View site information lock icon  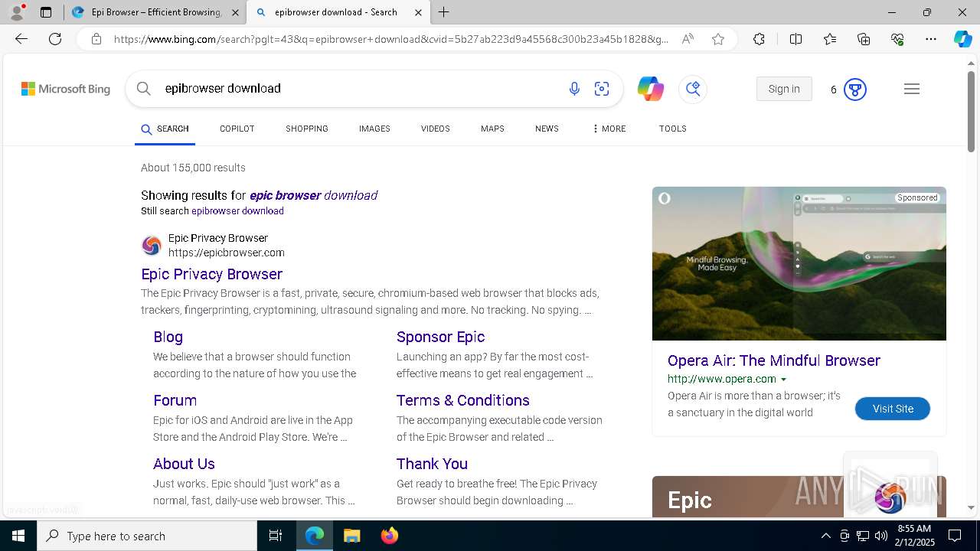(x=96, y=39)
